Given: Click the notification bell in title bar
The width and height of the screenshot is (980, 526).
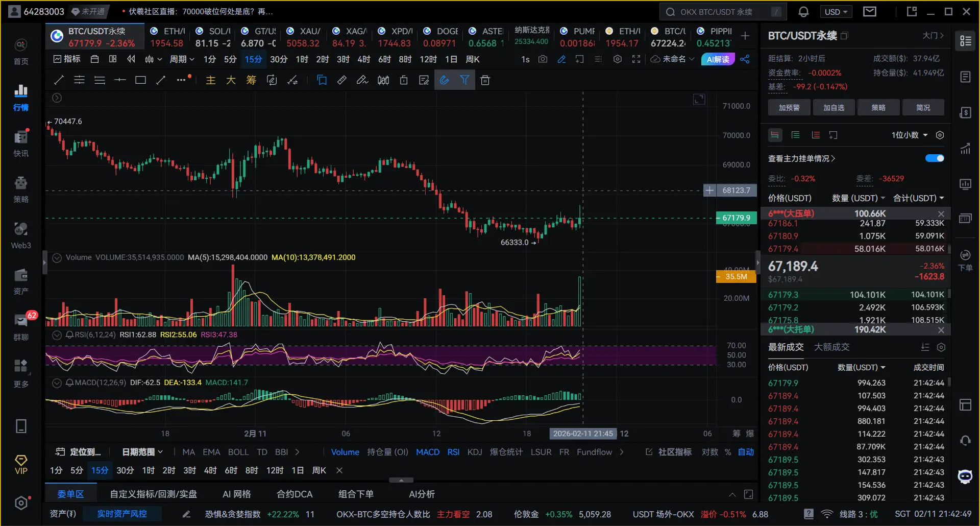Looking at the screenshot, I should [803, 12].
